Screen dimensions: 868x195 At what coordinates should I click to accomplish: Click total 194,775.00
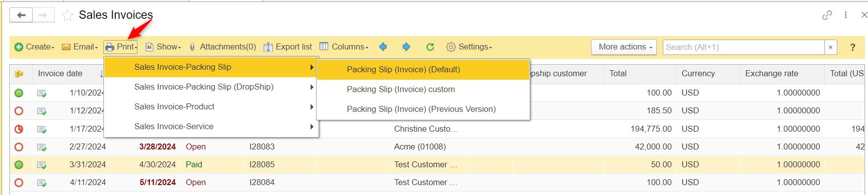(x=651, y=129)
